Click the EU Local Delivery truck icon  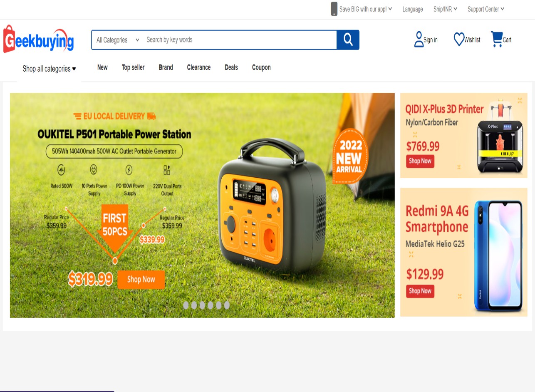click(x=151, y=116)
